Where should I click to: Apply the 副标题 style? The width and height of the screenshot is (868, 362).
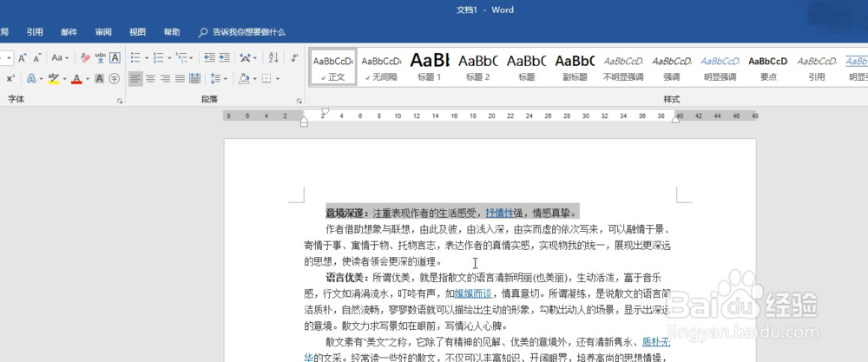pyautogui.click(x=575, y=67)
